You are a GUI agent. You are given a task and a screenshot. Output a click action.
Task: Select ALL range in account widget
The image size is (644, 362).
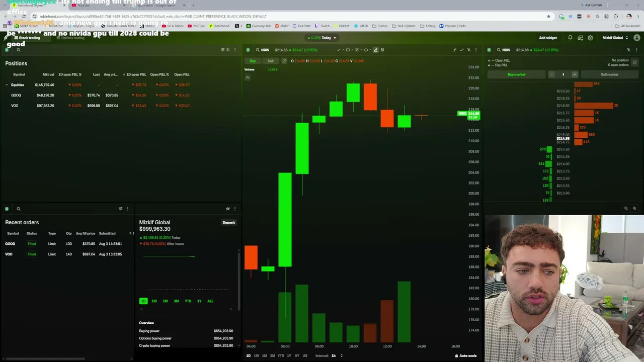[210, 301]
